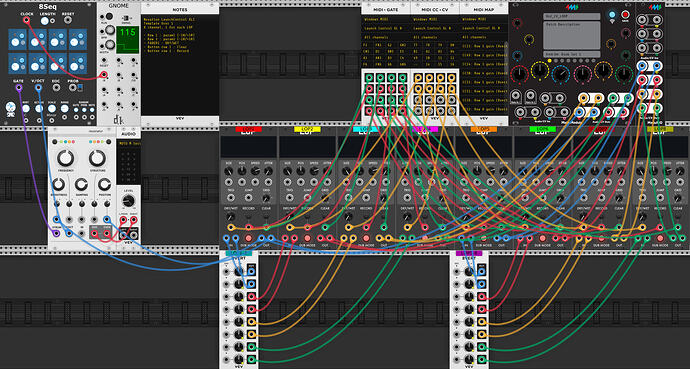Click the glowing blue WiFi button on 4ms
This screenshot has width=690, height=369.
pos(612,14)
